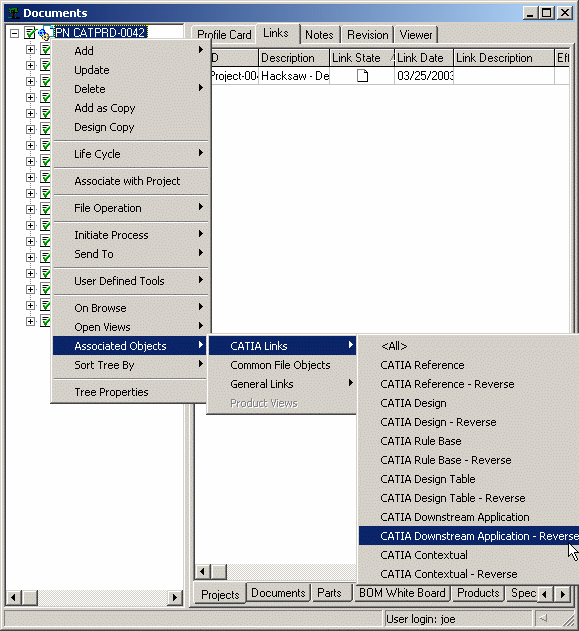Click the Hacksaw description cell
The height and width of the screenshot is (631, 579).
click(294, 76)
